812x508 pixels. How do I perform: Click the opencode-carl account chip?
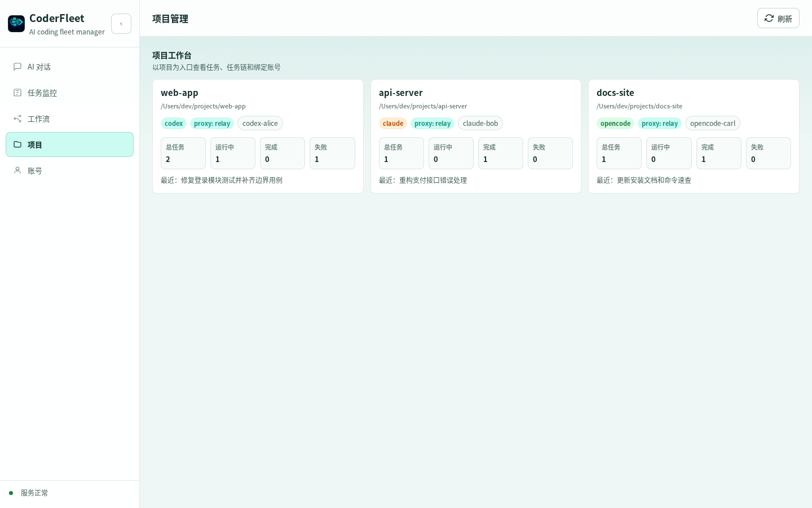tap(713, 123)
